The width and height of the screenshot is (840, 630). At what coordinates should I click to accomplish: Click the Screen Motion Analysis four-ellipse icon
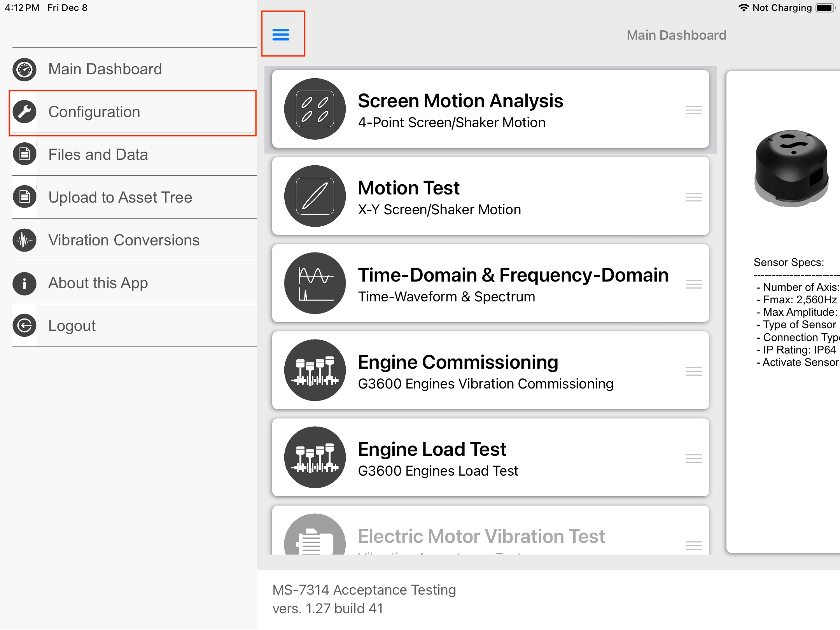(x=315, y=109)
